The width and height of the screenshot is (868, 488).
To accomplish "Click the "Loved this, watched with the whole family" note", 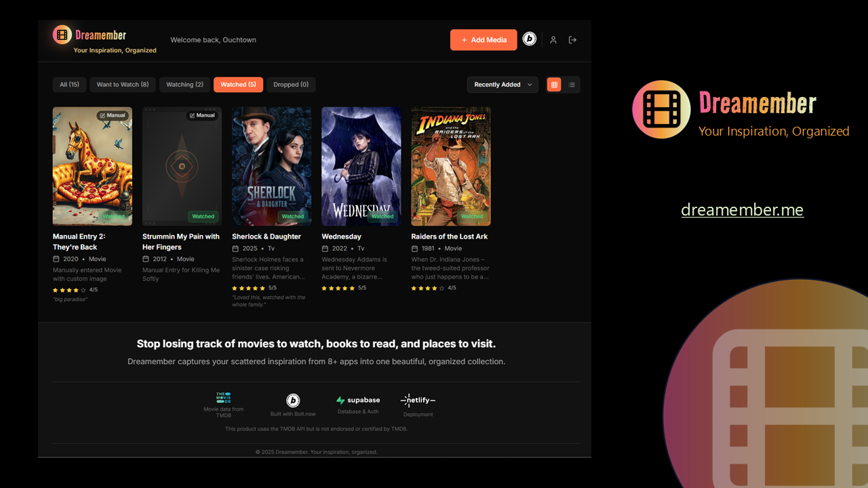I will [x=269, y=301].
